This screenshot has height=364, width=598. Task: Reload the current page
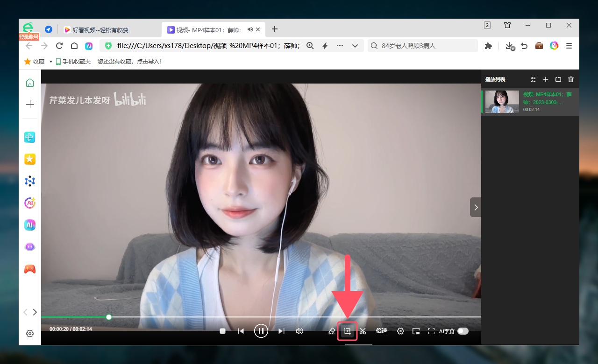tap(59, 46)
